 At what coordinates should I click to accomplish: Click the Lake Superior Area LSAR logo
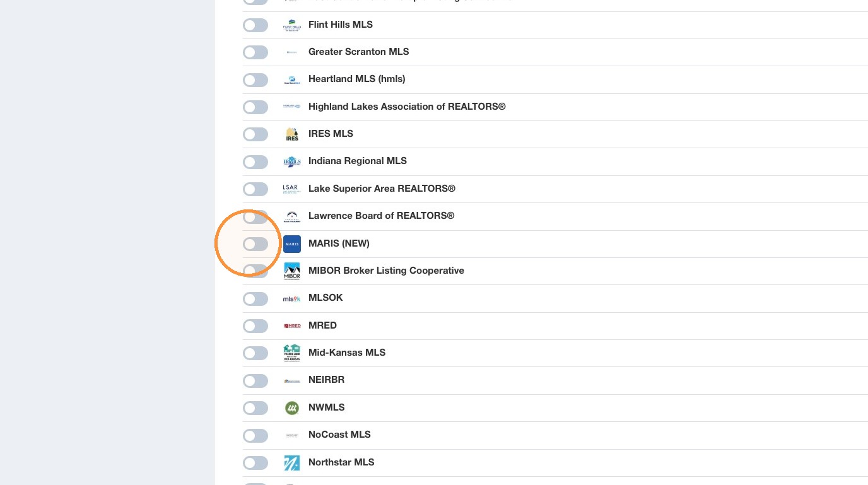(x=292, y=189)
